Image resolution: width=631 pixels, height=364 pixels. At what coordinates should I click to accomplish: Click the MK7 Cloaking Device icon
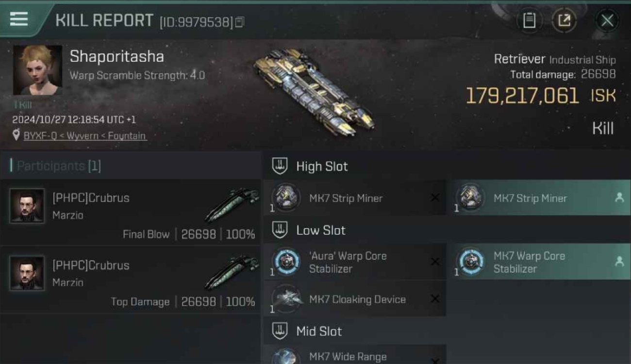(286, 299)
